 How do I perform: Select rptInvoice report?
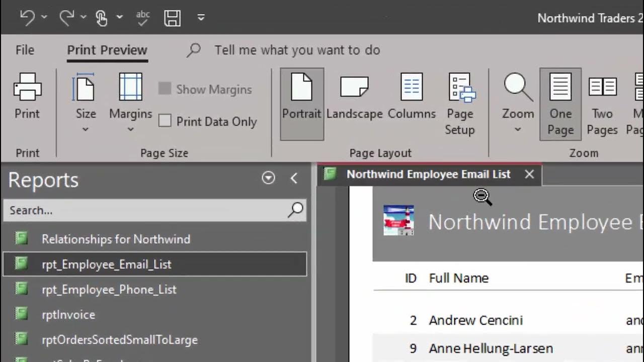(155, 314)
